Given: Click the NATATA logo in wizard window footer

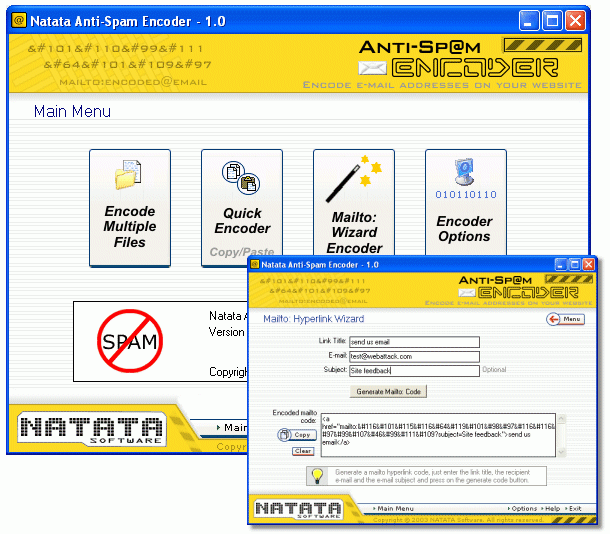Looking at the screenshot, I should (x=298, y=509).
